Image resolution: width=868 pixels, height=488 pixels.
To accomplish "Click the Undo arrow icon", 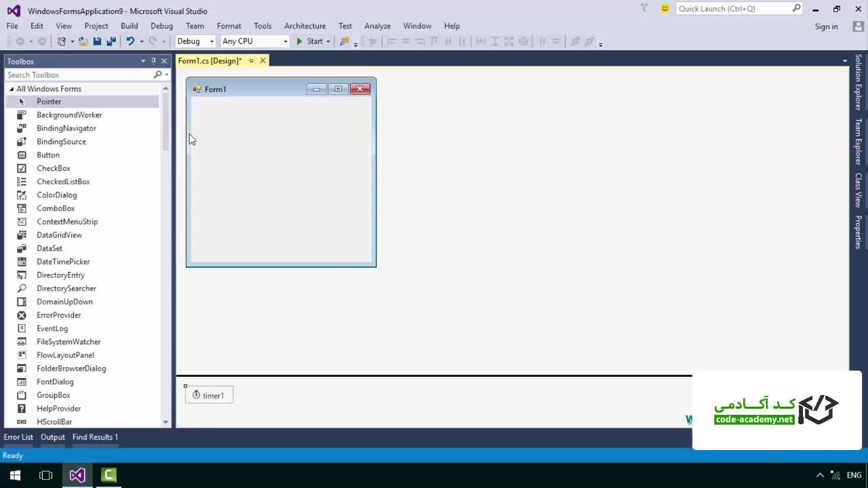I will (130, 41).
